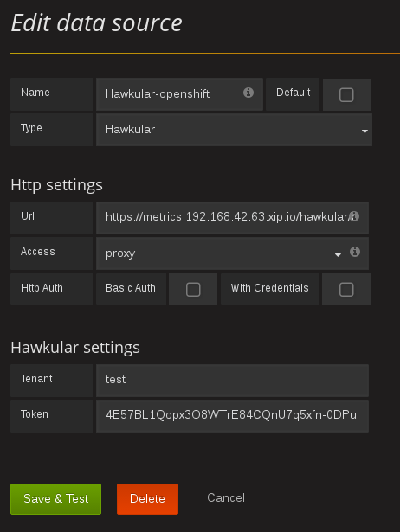
Task: Click the red Delete button
Action: click(x=147, y=499)
